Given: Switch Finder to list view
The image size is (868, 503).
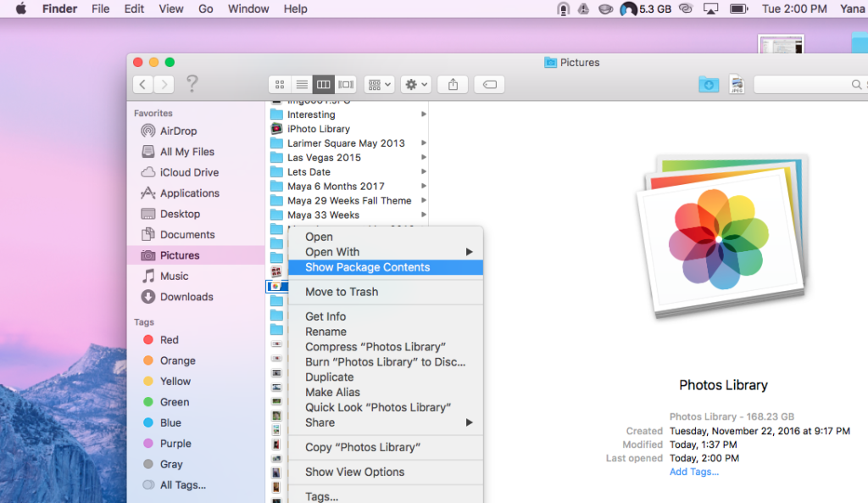Looking at the screenshot, I should [x=302, y=85].
